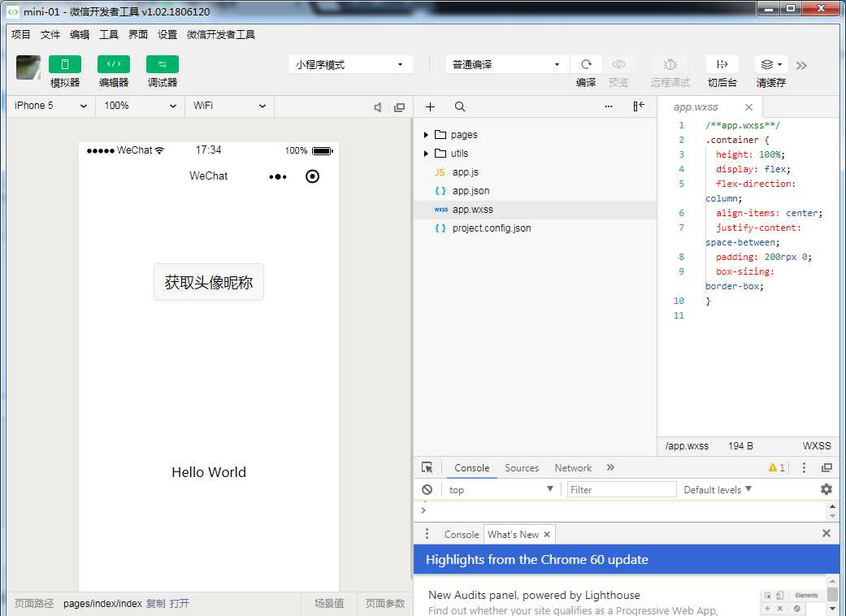The image size is (846, 616).
Task: Switch to the Console devtools tab
Action: [471, 467]
